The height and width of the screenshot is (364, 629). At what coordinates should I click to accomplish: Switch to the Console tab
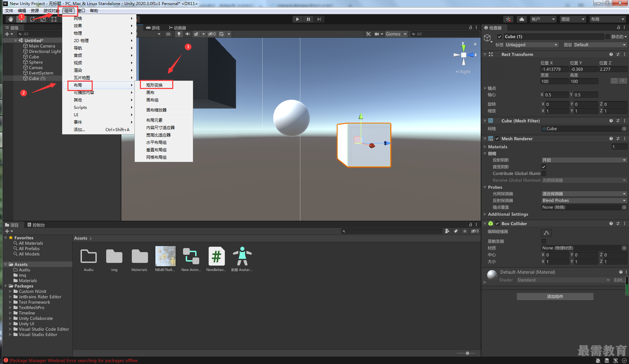tap(36, 225)
